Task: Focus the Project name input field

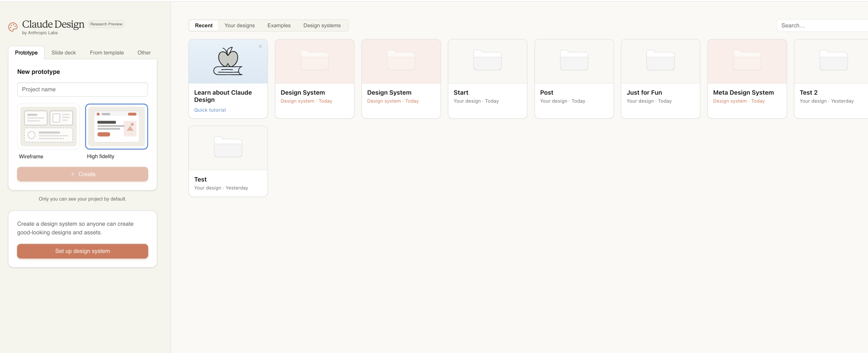Action: coord(82,90)
